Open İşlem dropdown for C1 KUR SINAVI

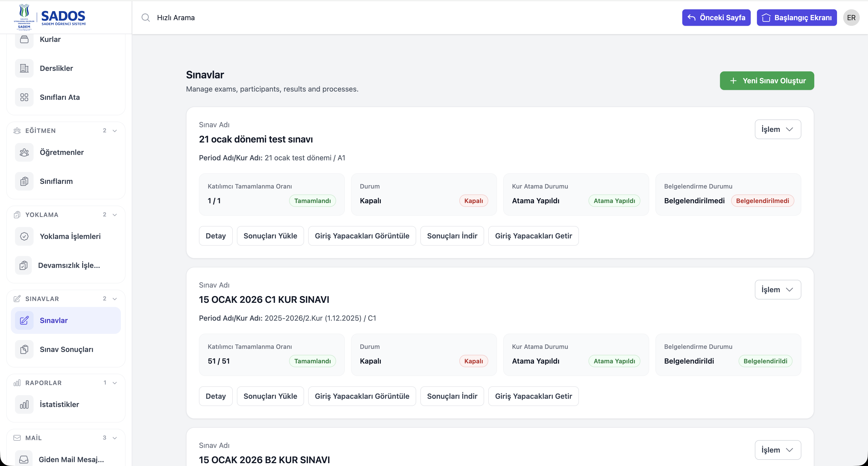point(778,290)
